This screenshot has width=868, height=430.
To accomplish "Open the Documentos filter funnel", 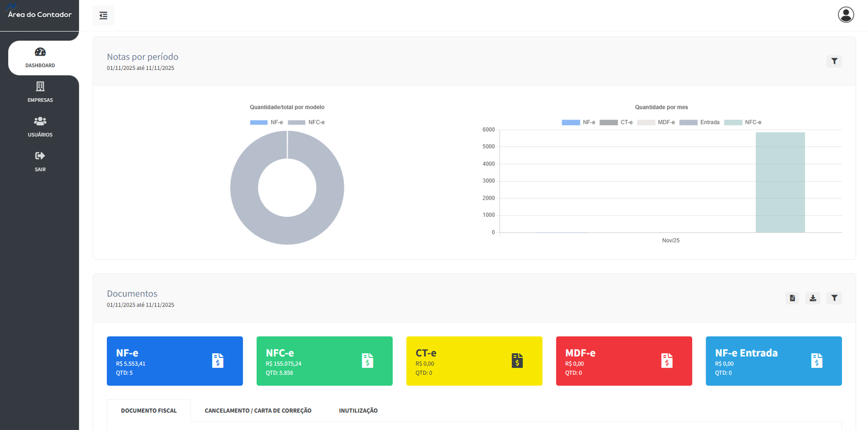I will [x=834, y=298].
